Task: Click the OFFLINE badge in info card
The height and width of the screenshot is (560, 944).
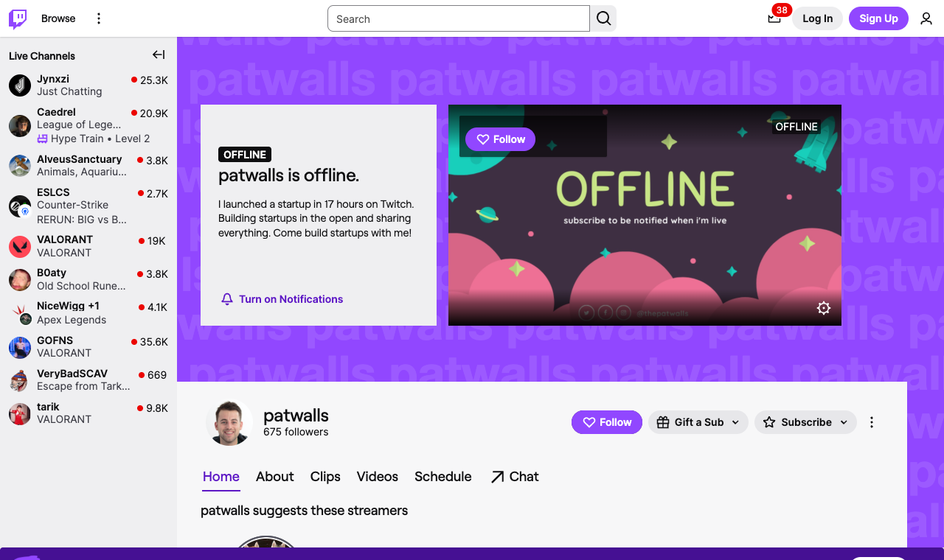Action: (x=245, y=155)
